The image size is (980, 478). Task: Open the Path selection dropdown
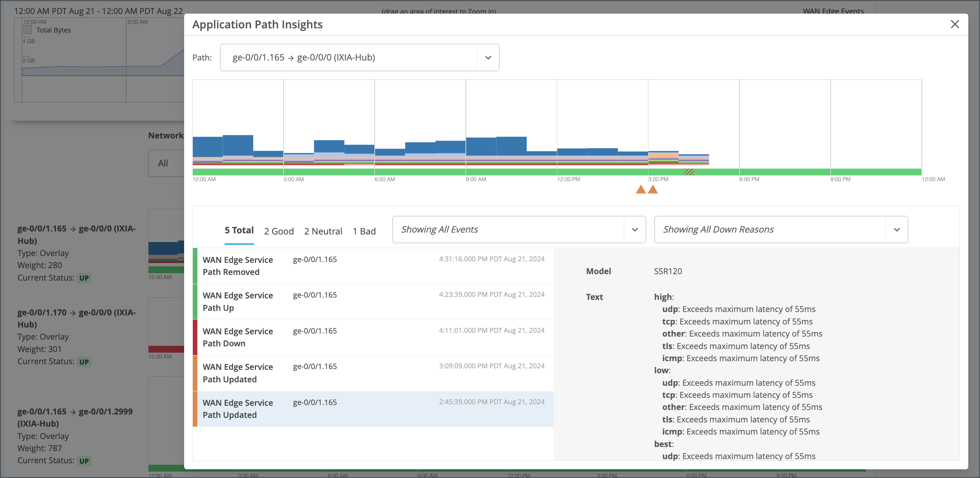click(x=488, y=57)
